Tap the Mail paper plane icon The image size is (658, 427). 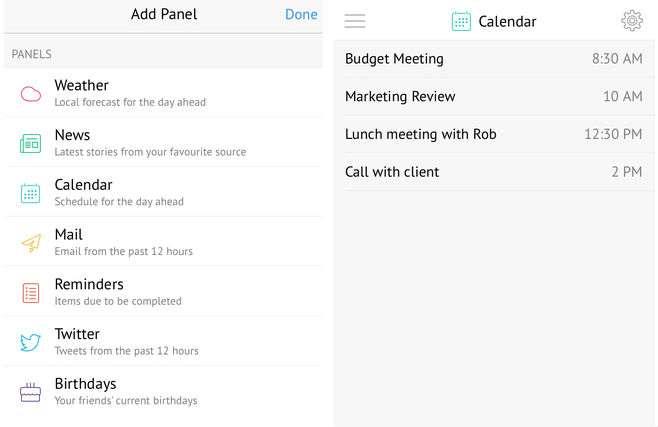click(31, 243)
